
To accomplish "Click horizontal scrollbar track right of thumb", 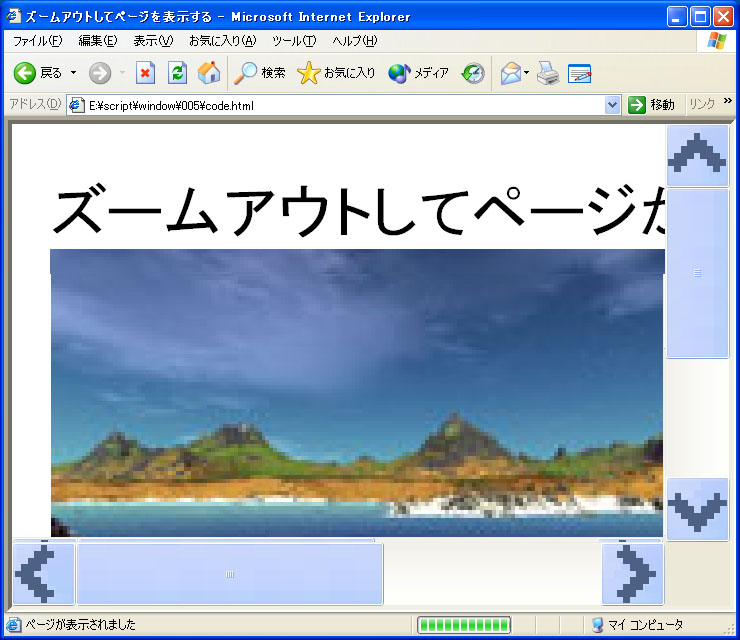I will 492,574.
